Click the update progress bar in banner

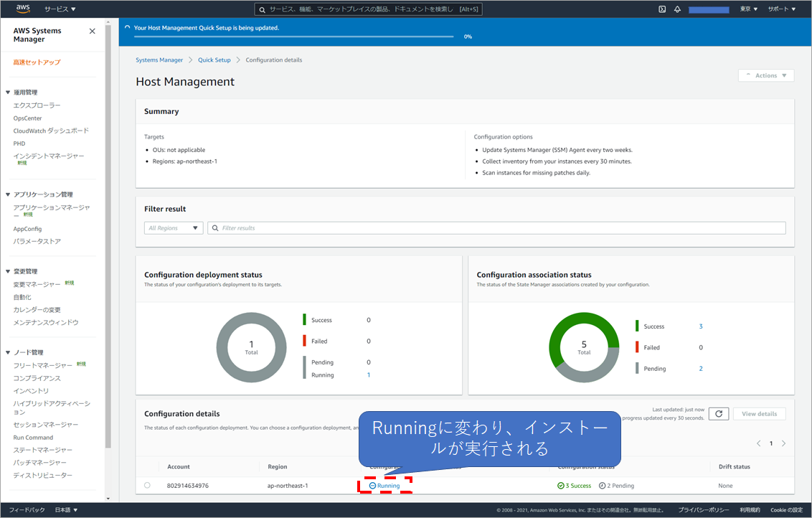tap(294, 36)
